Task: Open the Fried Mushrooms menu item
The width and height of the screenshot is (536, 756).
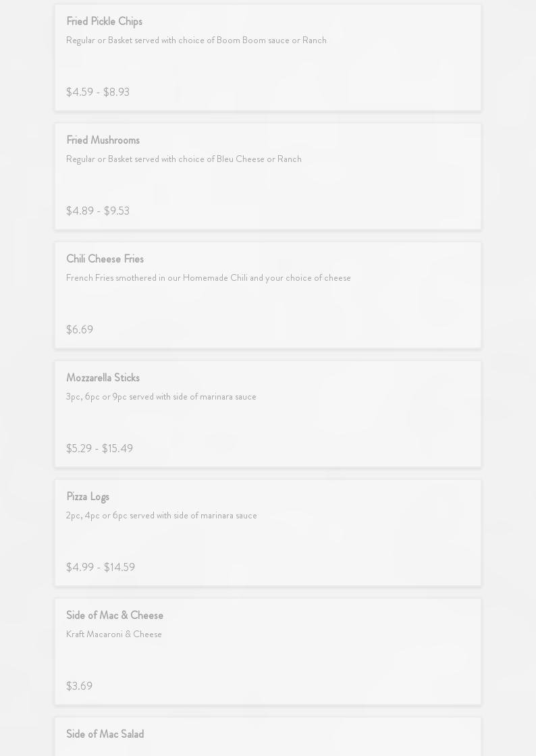Action: pos(103,140)
